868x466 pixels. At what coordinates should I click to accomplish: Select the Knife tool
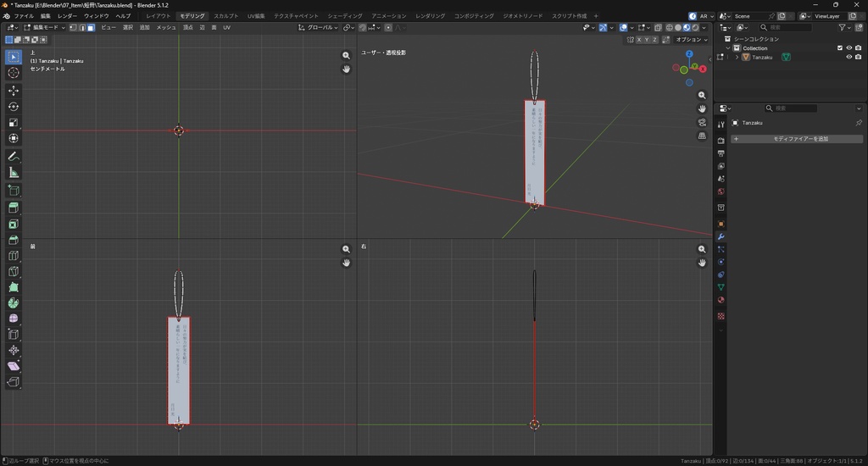[x=14, y=272]
